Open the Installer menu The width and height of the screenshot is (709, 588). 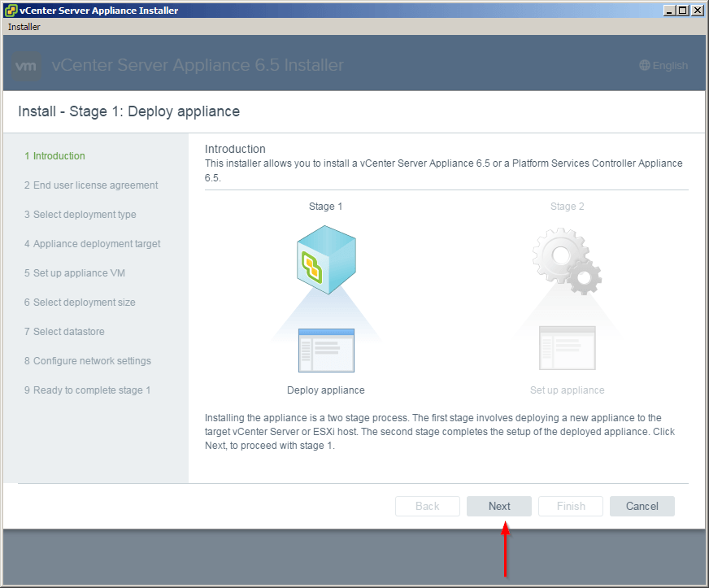24,27
